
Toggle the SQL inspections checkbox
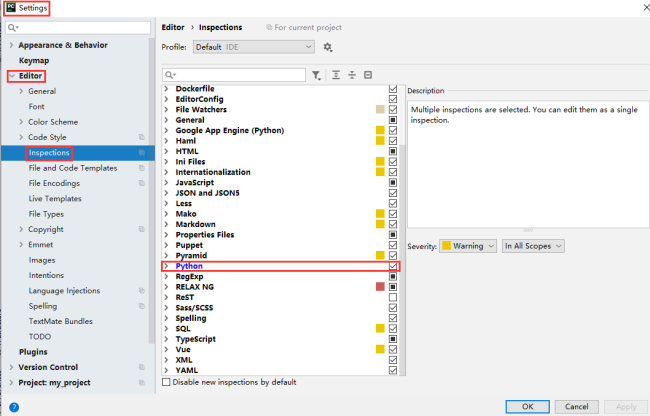(x=393, y=329)
